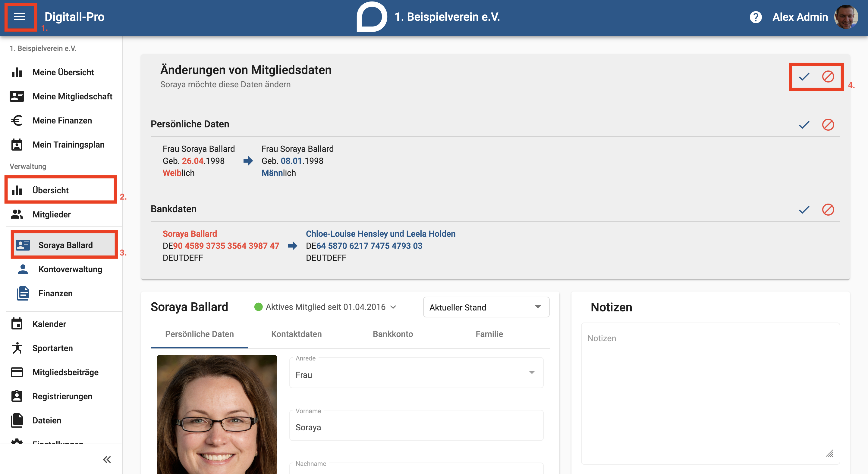Click the Vorname field with Soraya
868x474 pixels.
416,426
